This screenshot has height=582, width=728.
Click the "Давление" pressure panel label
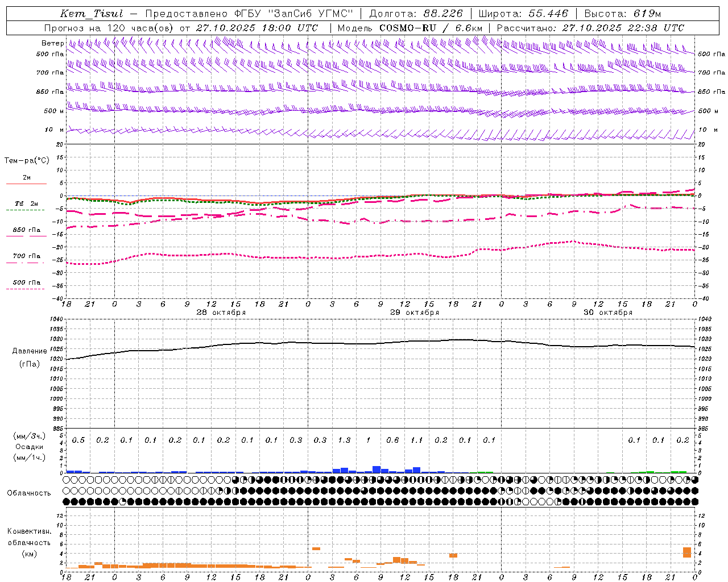(30, 351)
